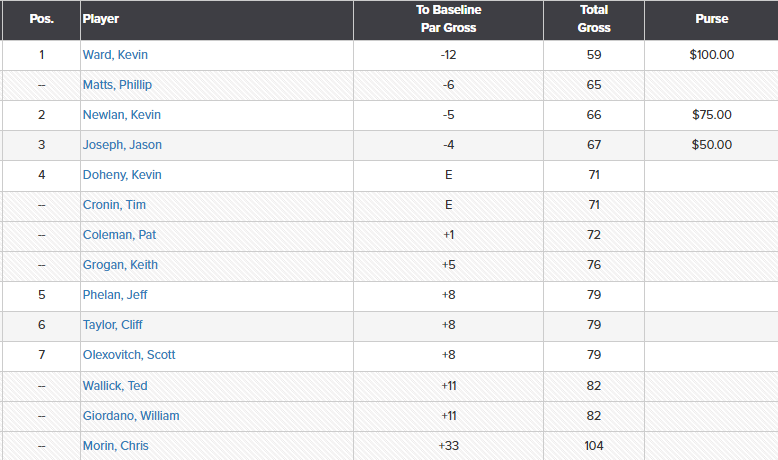Select Coleman, Pat player link
Image resolution: width=778 pixels, height=460 pixels.
pyautogui.click(x=119, y=235)
